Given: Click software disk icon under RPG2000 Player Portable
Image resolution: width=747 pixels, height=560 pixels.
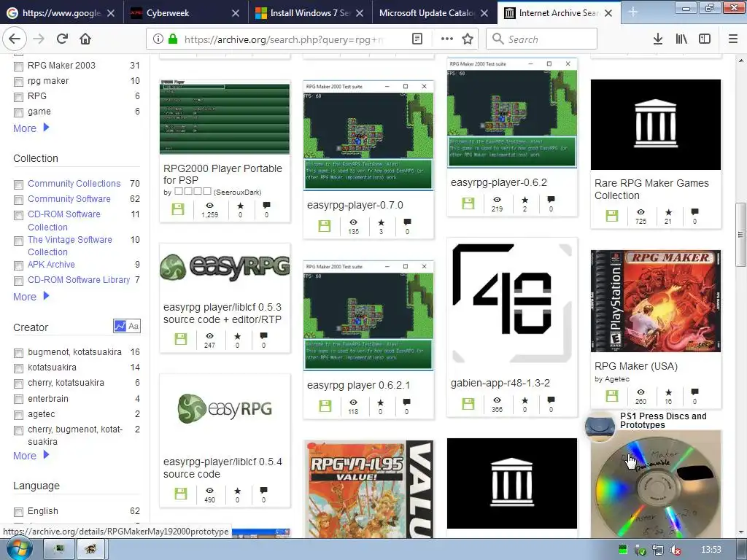Looking at the screenshot, I should click(178, 209).
